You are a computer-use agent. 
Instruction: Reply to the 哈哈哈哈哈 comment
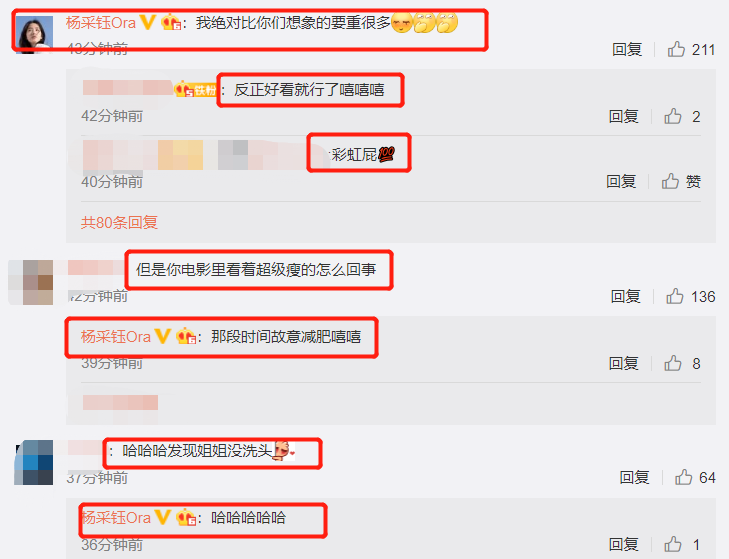coord(623,544)
